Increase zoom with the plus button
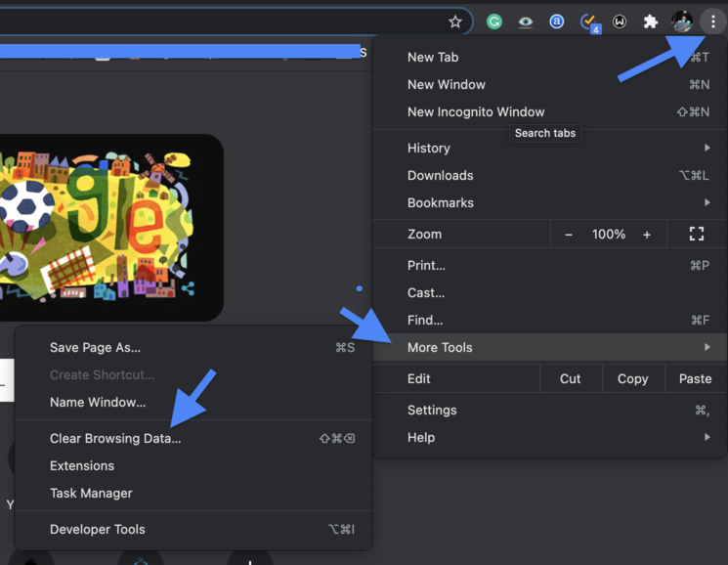 (647, 235)
